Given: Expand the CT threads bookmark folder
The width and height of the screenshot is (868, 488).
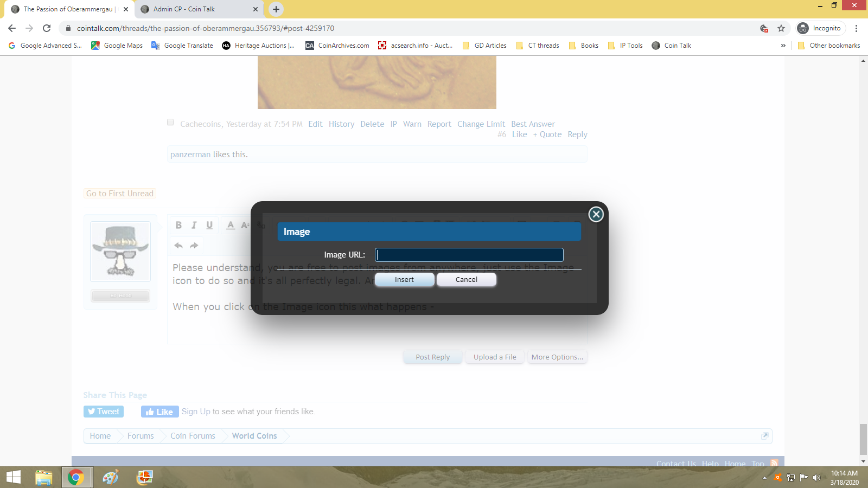Looking at the screenshot, I should (x=538, y=46).
